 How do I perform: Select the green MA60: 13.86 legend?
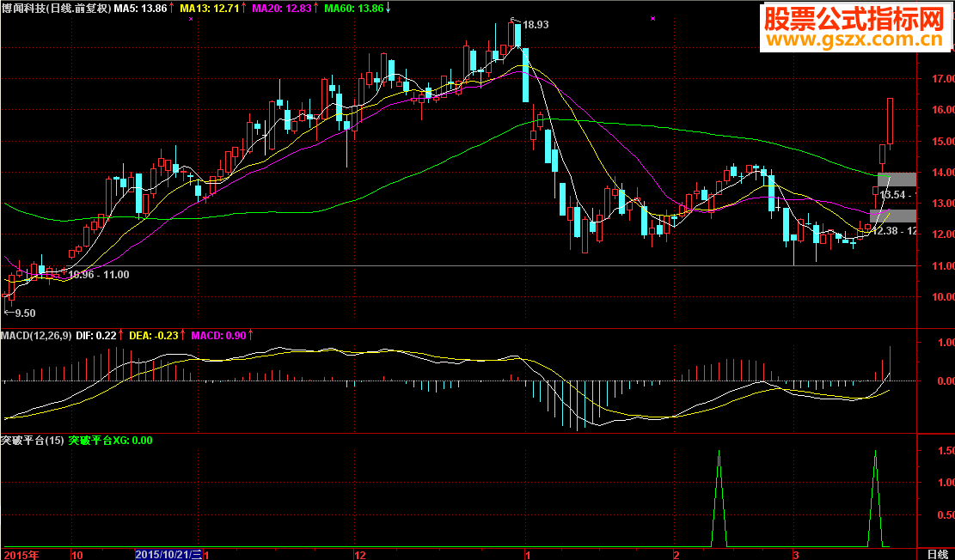[x=354, y=8]
